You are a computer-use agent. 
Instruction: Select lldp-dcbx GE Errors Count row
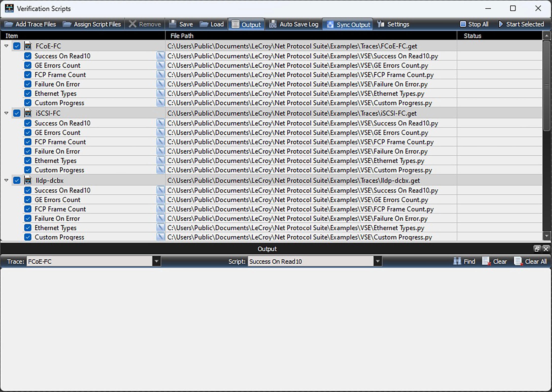pos(271,200)
